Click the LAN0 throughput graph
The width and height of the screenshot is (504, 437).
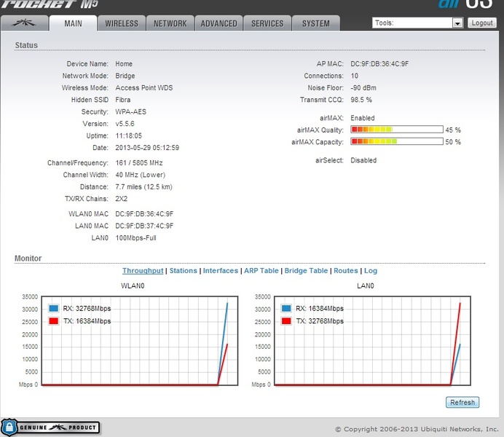click(372, 341)
